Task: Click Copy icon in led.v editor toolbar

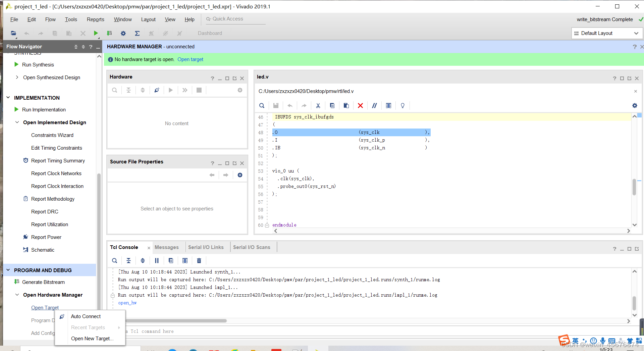Action: click(332, 106)
